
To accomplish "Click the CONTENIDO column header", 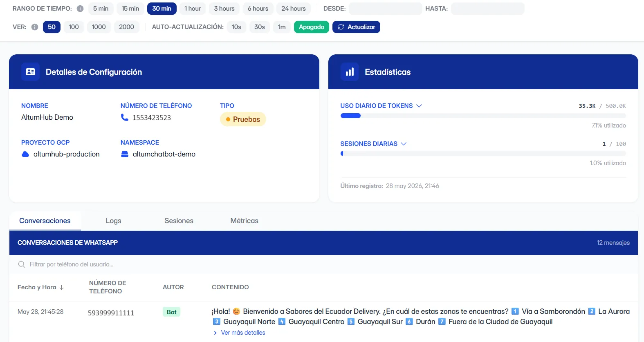I will click(x=230, y=287).
